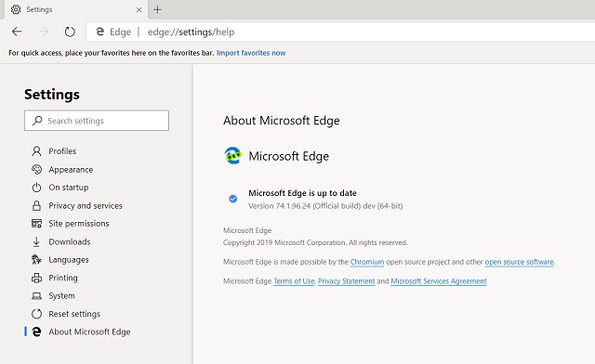Click 'Microsoft Edge is up to date' text

tap(302, 193)
